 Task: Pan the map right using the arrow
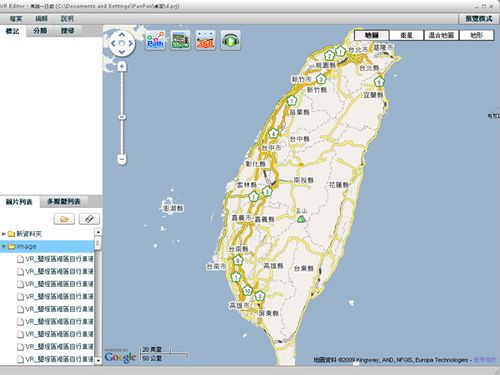tap(131, 43)
